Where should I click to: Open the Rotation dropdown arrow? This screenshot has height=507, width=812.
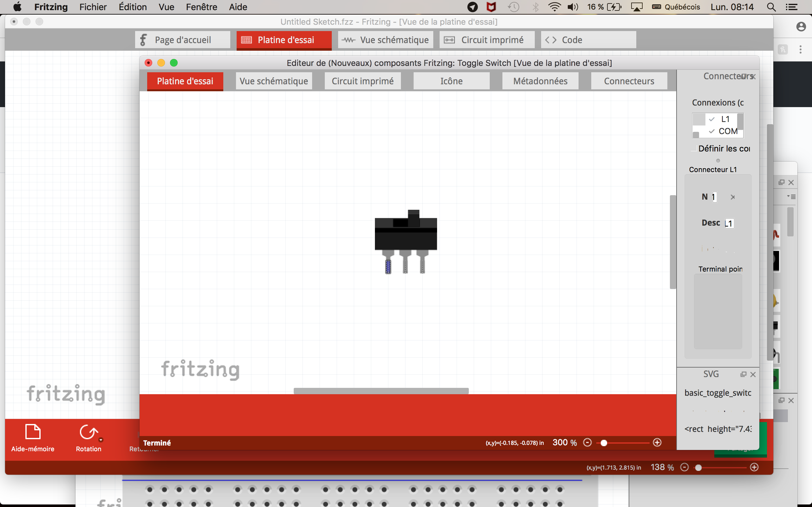[x=101, y=440]
